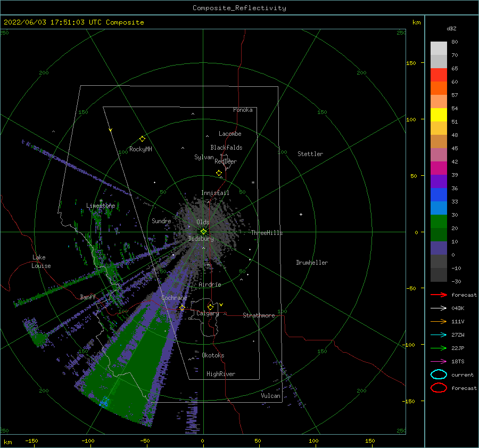Viewport: 479px width, 448px height.
Task: Select the orange 57–60 dBZ color swatch
Action: point(439,88)
